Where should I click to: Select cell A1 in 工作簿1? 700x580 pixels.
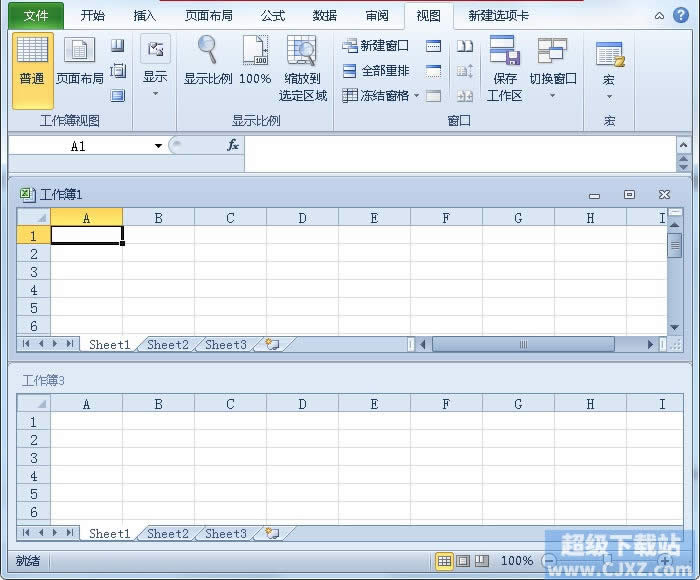tap(87, 235)
